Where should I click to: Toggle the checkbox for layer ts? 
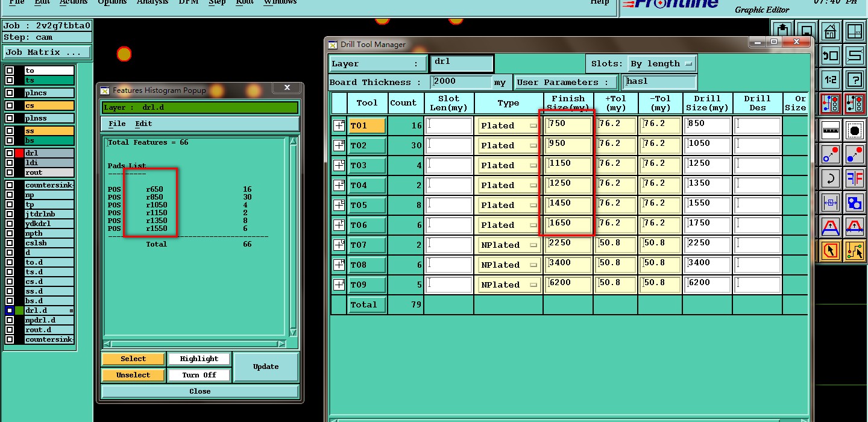(10, 80)
